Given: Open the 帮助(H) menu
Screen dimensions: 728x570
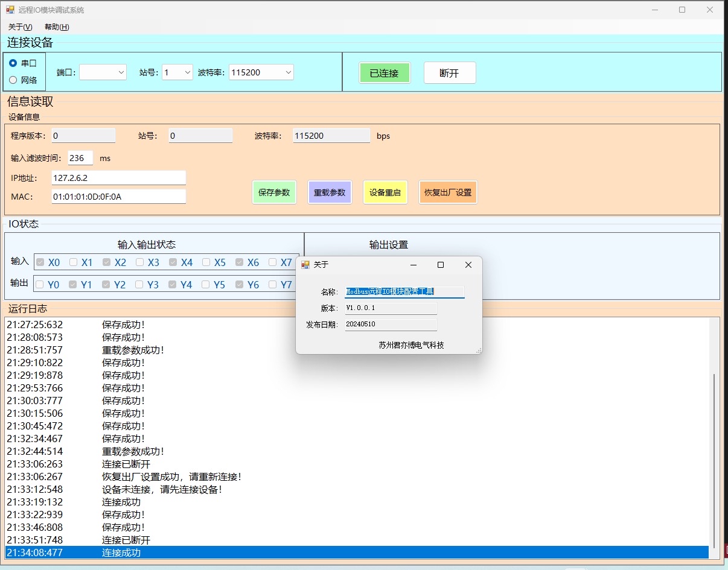Looking at the screenshot, I should [57, 27].
